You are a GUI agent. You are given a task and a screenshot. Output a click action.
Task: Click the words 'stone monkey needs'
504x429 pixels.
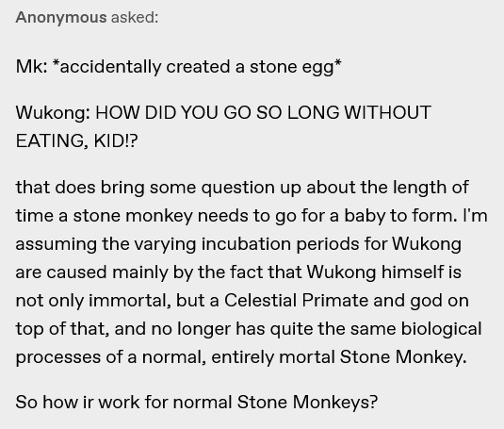[160, 216]
